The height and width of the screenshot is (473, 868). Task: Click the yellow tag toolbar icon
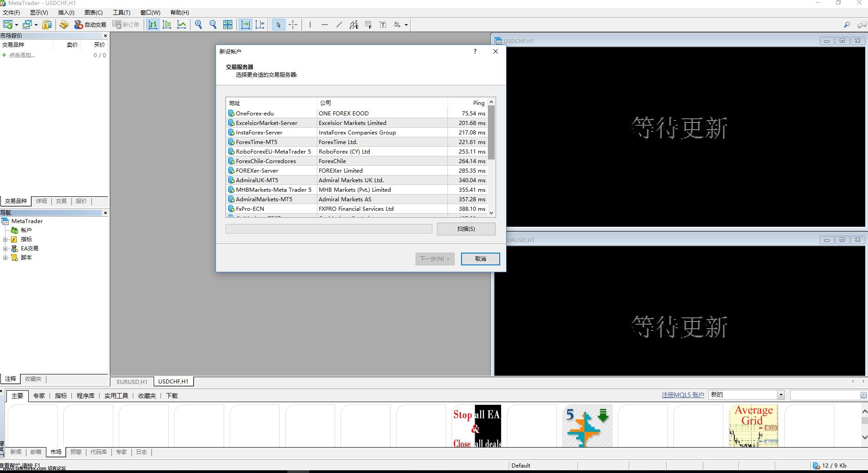pos(64,25)
